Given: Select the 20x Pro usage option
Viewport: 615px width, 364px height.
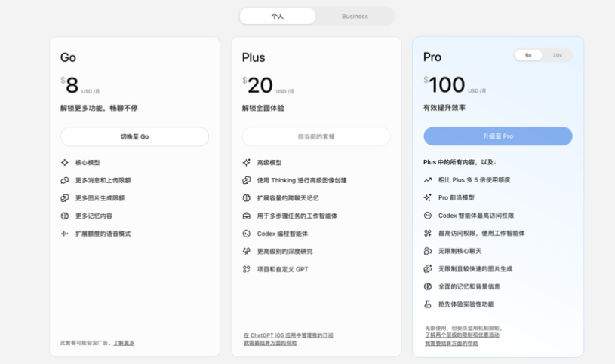Looking at the screenshot, I should click(x=558, y=55).
